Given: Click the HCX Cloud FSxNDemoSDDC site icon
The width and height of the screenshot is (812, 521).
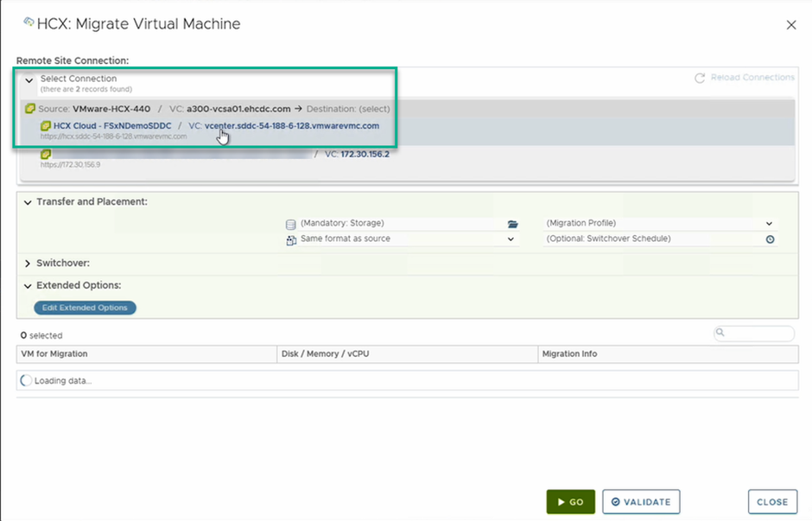Looking at the screenshot, I should coord(46,125).
